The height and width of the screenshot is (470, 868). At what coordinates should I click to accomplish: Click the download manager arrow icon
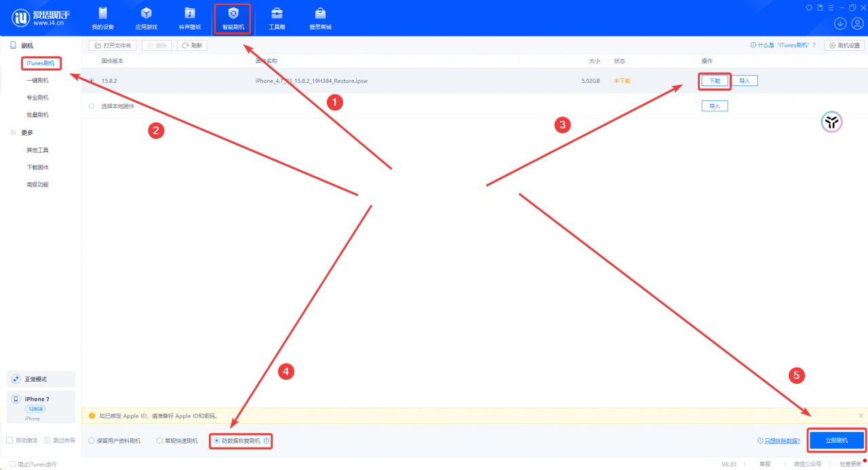click(x=840, y=24)
